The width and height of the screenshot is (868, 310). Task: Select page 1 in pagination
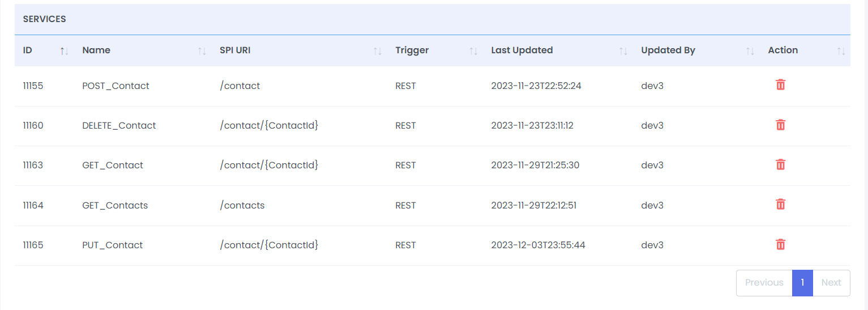pos(802,282)
